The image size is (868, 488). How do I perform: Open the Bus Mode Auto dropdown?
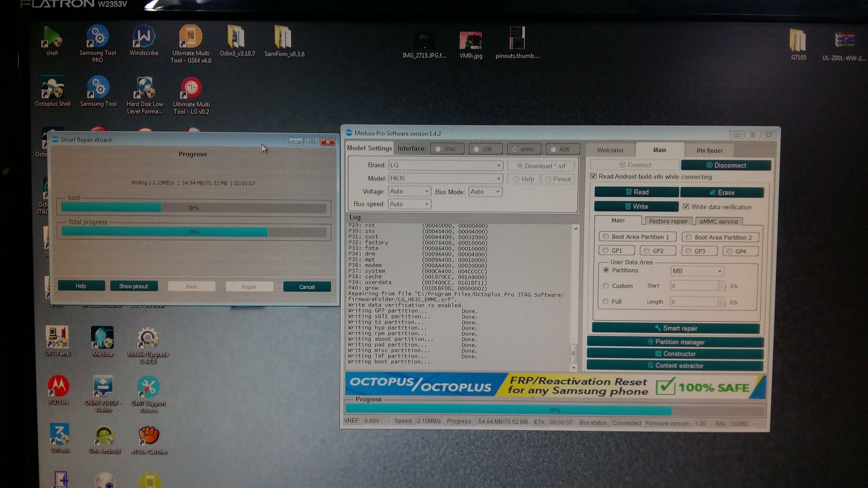[485, 192]
